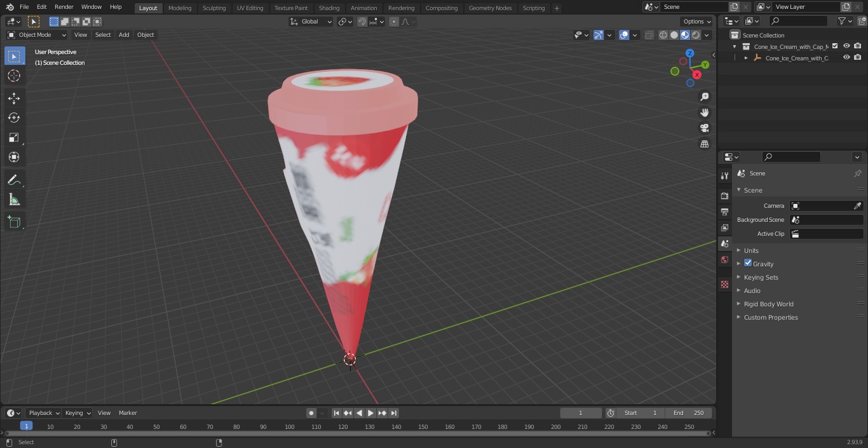Screen dimensions: 868x448
Task: Click the viewport zoom magnifier icon
Action: (x=704, y=97)
